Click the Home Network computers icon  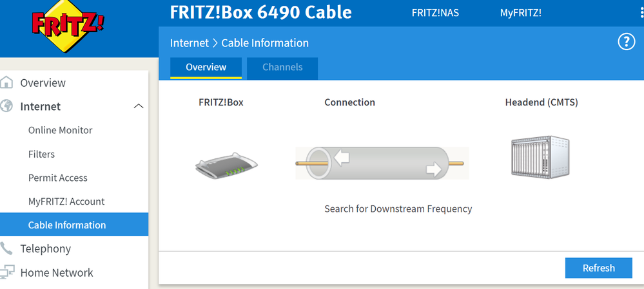[7, 272]
